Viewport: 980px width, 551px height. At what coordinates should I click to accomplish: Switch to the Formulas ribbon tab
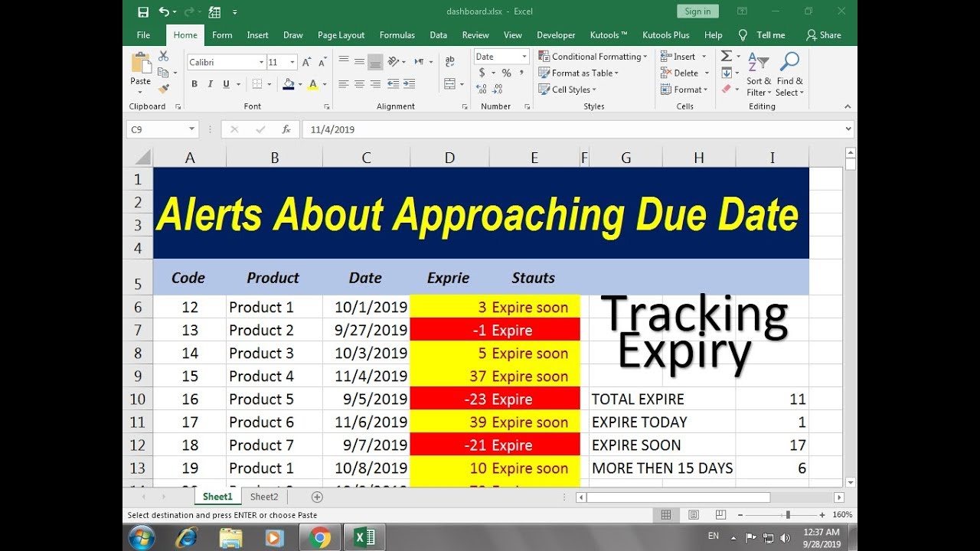(397, 35)
